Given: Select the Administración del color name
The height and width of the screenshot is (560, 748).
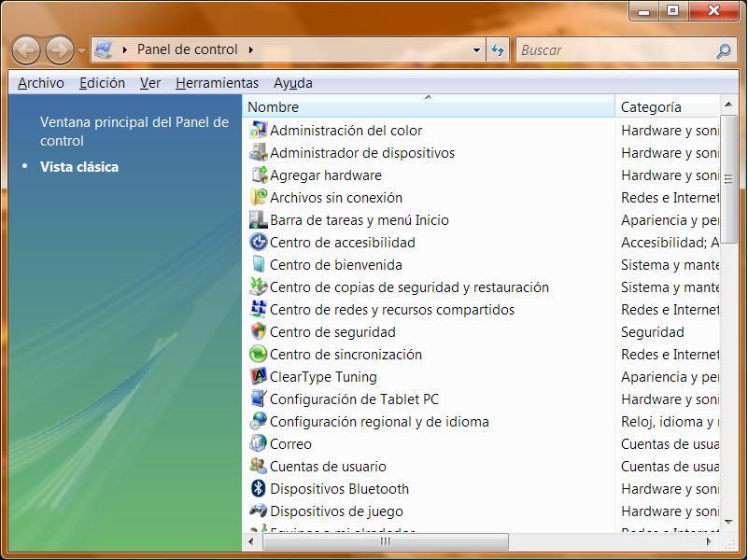Looking at the screenshot, I should (346, 130).
